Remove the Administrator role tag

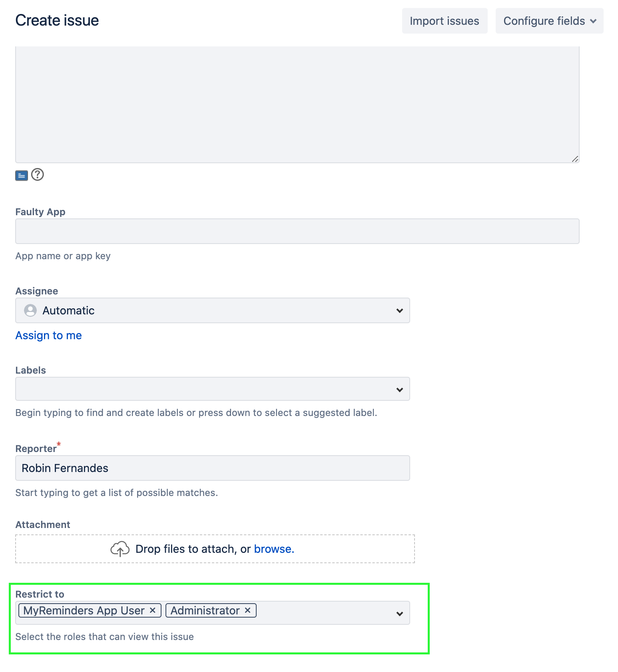point(247,610)
